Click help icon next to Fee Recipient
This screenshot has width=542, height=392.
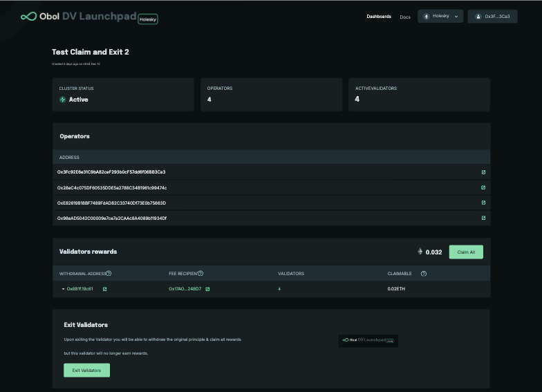pyautogui.click(x=200, y=274)
